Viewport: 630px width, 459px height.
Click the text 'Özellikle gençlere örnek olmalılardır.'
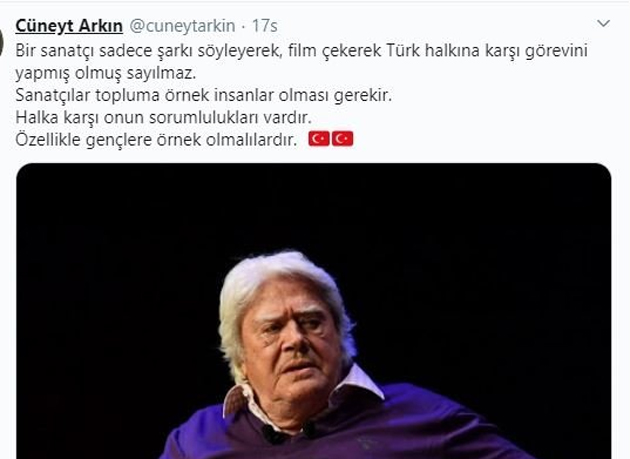(x=156, y=140)
